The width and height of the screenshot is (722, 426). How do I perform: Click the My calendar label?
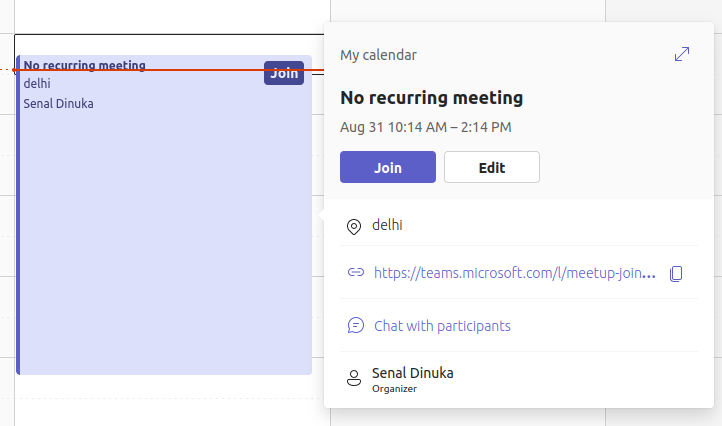378,55
